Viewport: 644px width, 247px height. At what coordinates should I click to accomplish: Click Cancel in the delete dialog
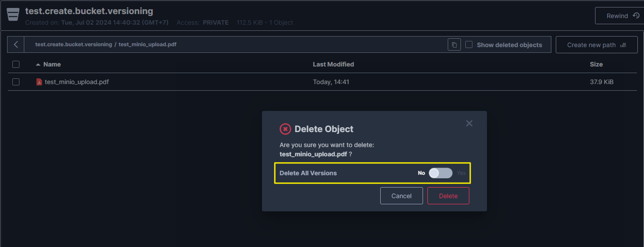pyautogui.click(x=401, y=196)
